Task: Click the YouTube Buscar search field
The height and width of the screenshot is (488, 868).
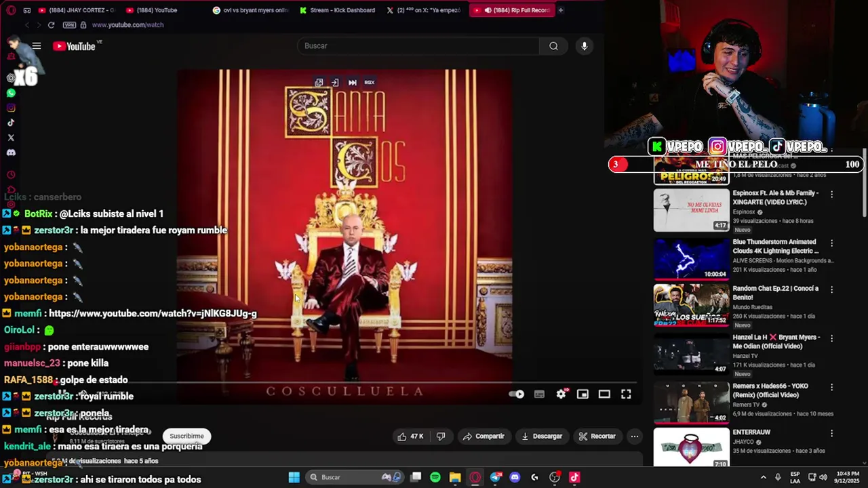Action: click(x=418, y=46)
